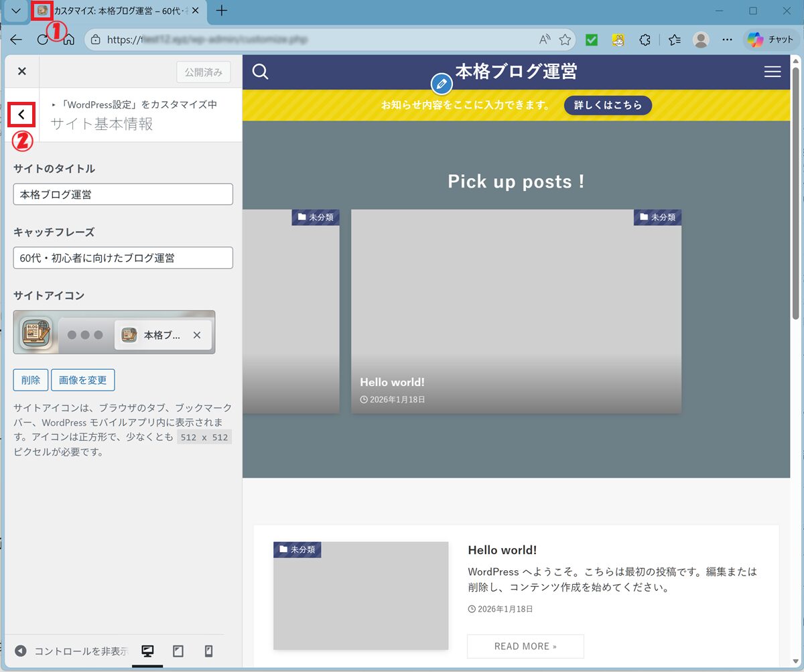Open the browser extensions puzzle icon
This screenshot has width=804, height=672.
pyautogui.click(x=645, y=40)
